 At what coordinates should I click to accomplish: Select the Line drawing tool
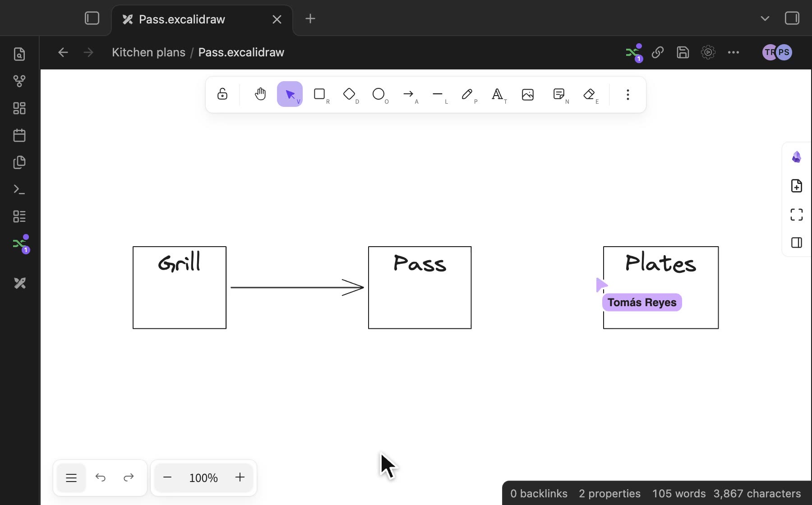pyautogui.click(x=438, y=94)
